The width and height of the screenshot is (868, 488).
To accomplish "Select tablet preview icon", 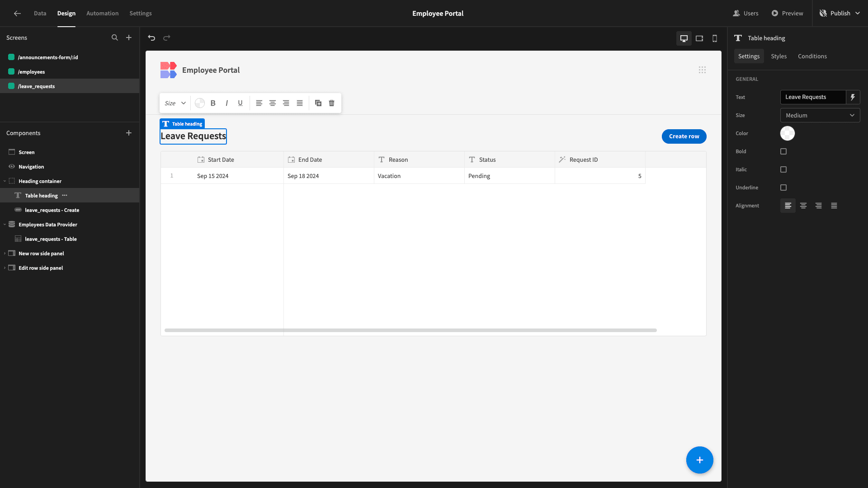I will (699, 38).
